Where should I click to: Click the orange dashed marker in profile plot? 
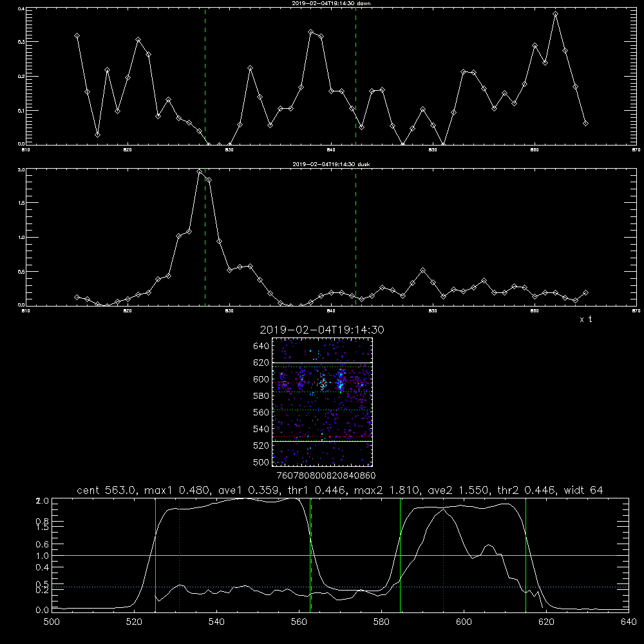pyautogui.click(x=311, y=555)
